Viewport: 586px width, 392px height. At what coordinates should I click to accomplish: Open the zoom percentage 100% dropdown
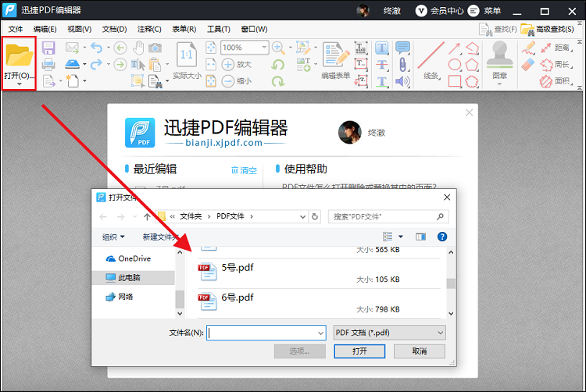tap(264, 48)
